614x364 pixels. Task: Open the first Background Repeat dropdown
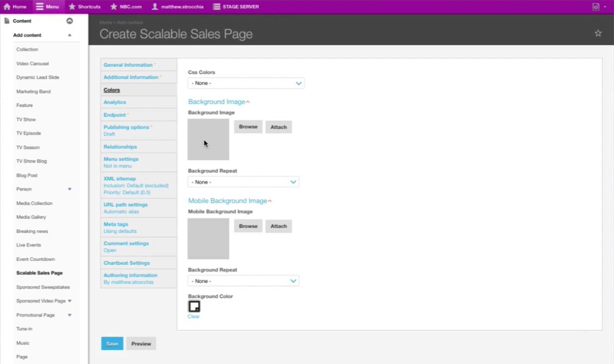[x=243, y=182]
